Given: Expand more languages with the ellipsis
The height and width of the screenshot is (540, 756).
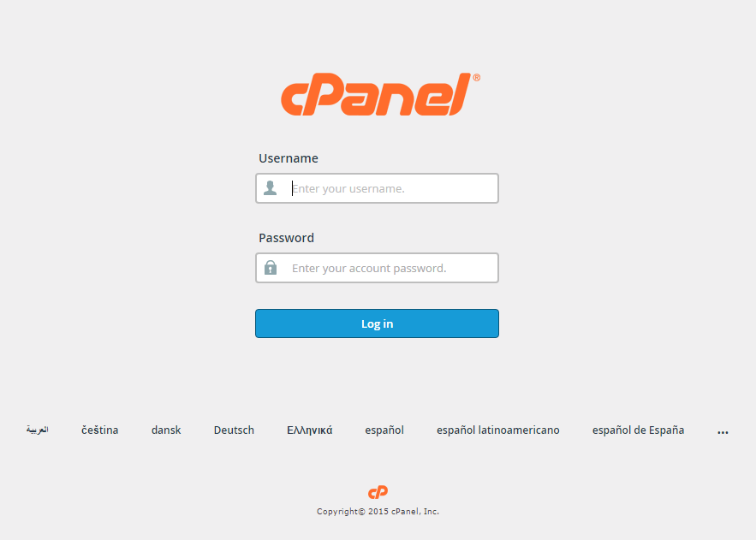Looking at the screenshot, I should (x=723, y=432).
